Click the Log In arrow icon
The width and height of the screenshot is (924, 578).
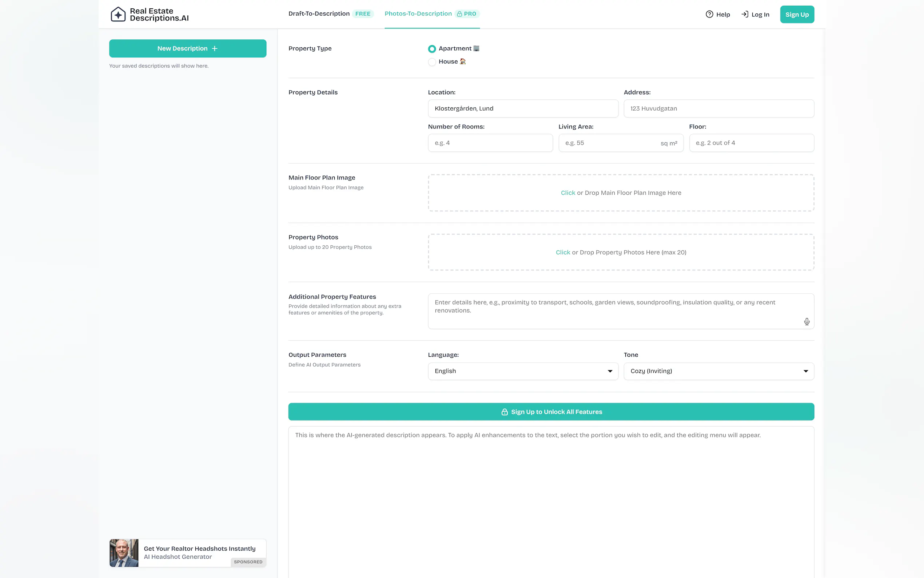click(x=744, y=15)
